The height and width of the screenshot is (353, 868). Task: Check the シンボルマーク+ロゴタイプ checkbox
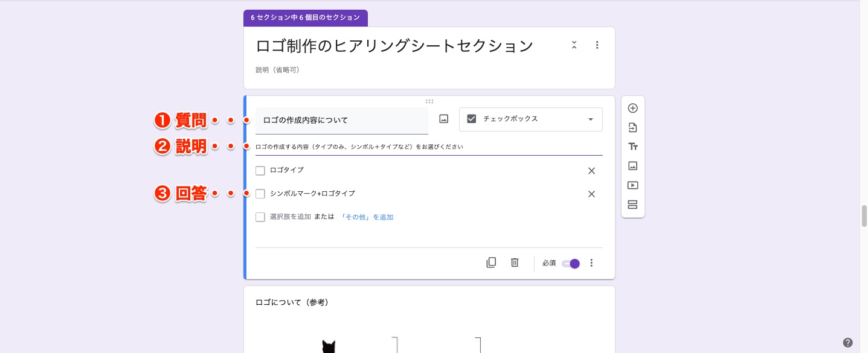[260, 194]
